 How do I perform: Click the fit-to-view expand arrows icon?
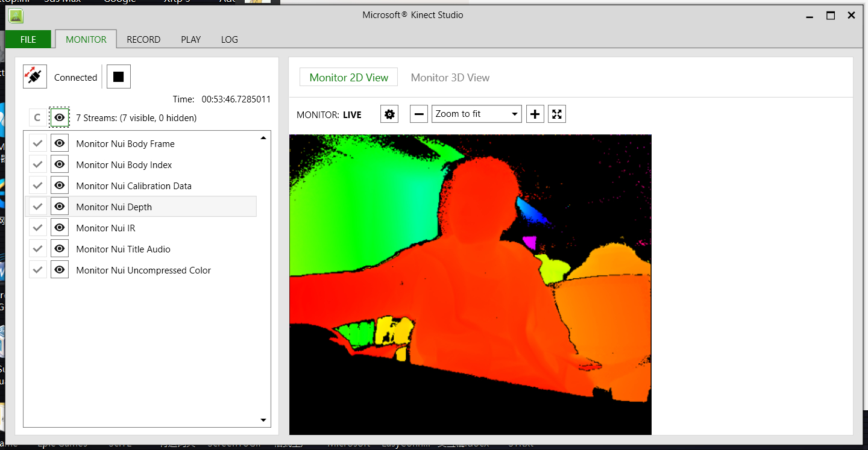(557, 114)
